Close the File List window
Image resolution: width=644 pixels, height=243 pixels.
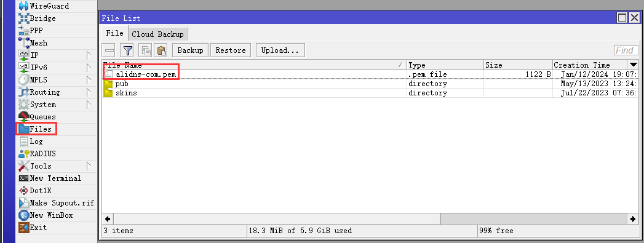pyautogui.click(x=634, y=18)
